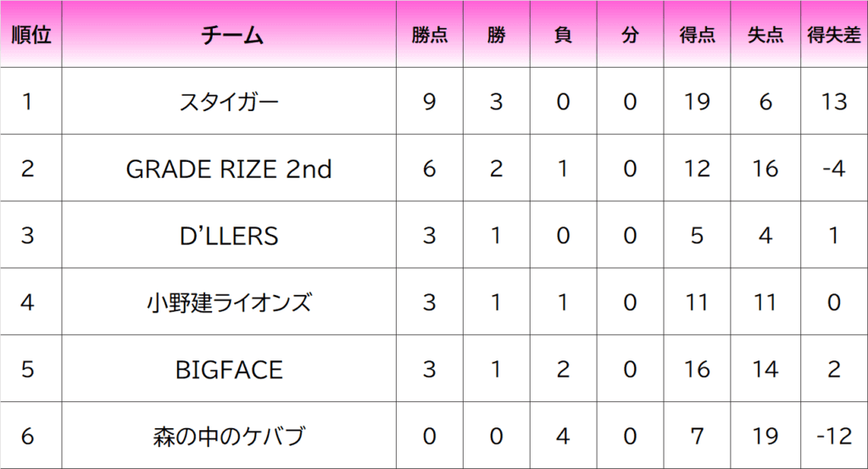
Task: Click the 勝 wins column header
Action: tap(497, 34)
